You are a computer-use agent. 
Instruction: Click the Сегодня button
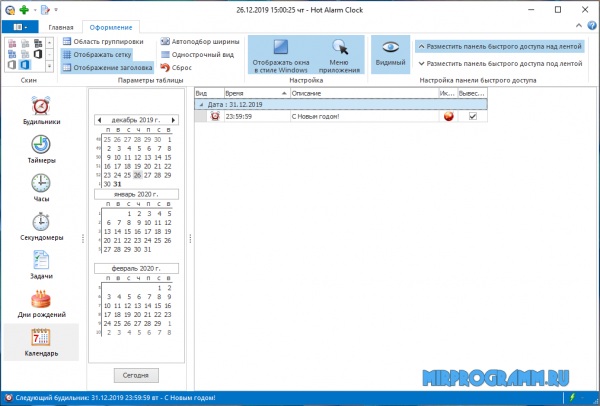coord(136,375)
